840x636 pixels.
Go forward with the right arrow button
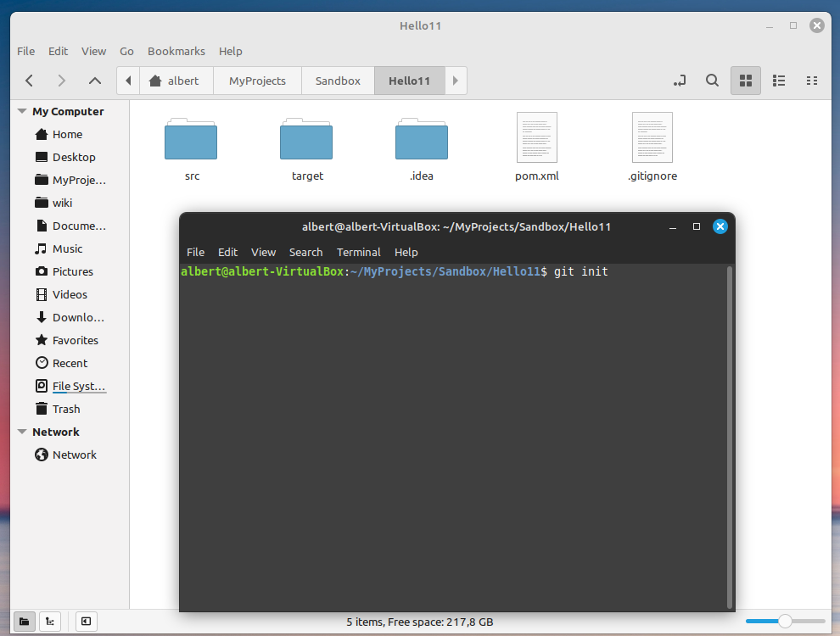pyautogui.click(x=62, y=81)
